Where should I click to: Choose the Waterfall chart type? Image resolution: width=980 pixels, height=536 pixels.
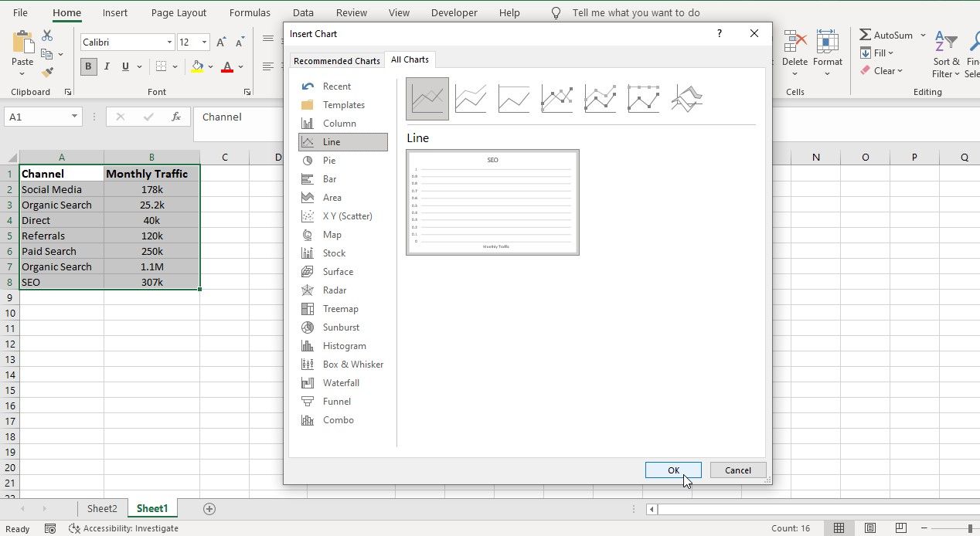point(340,382)
